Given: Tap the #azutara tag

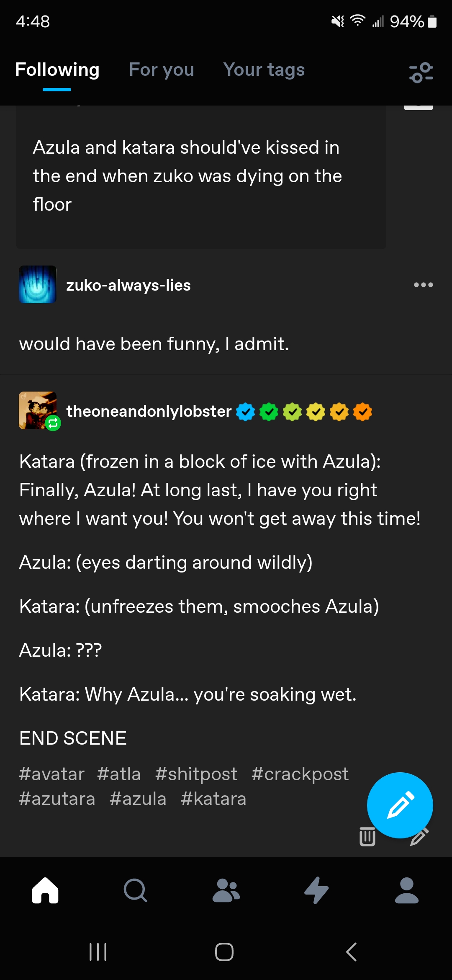Looking at the screenshot, I should pos(57,799).
